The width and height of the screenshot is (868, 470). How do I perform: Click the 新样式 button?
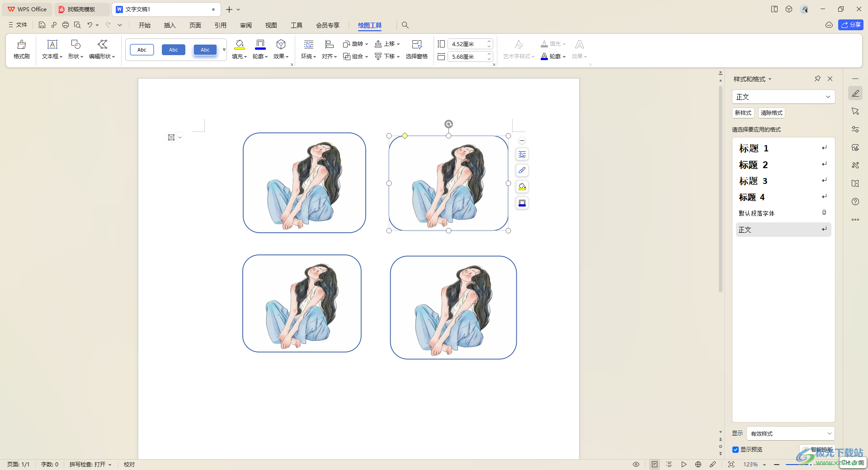click(x=743, y=113)
